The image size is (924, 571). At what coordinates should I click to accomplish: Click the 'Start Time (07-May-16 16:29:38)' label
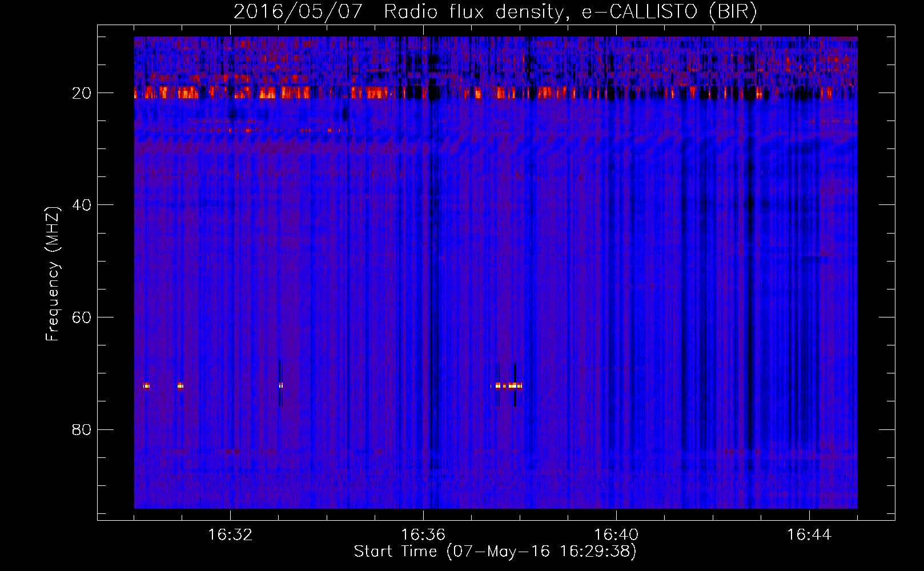[495, 552]
